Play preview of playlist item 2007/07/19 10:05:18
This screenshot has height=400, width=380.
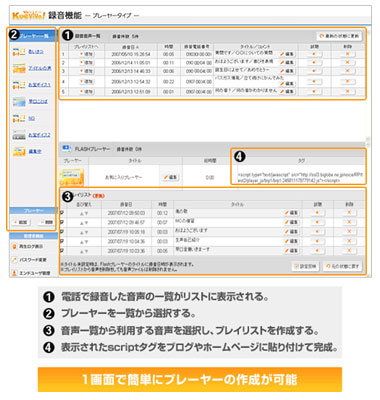pos(317,232)
